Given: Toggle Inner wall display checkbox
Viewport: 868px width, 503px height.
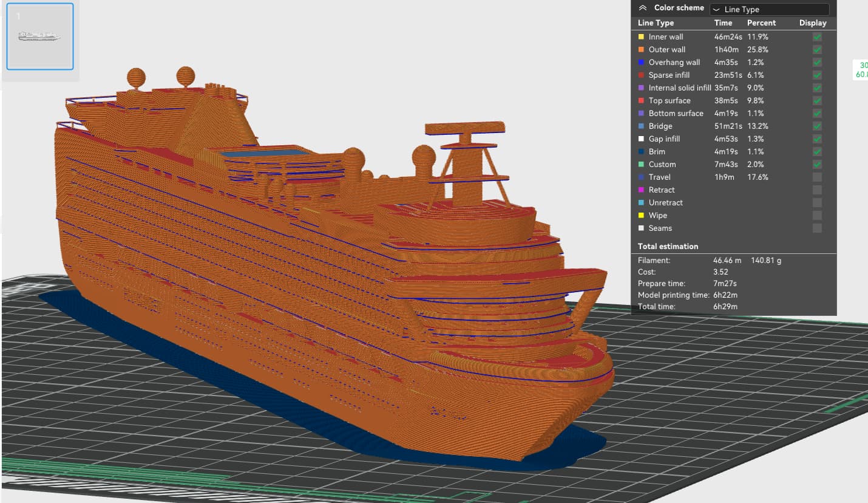Looking at the screenshot, I should (x=817, y=36).
